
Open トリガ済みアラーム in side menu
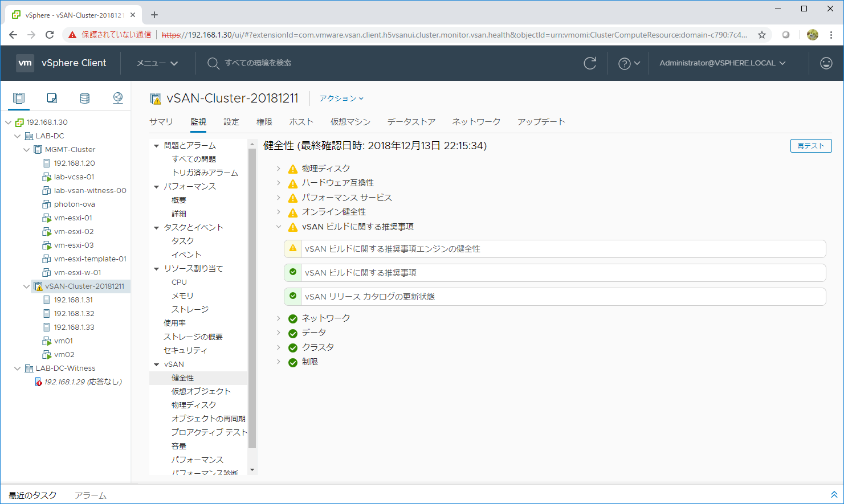(x=205, y=173)
